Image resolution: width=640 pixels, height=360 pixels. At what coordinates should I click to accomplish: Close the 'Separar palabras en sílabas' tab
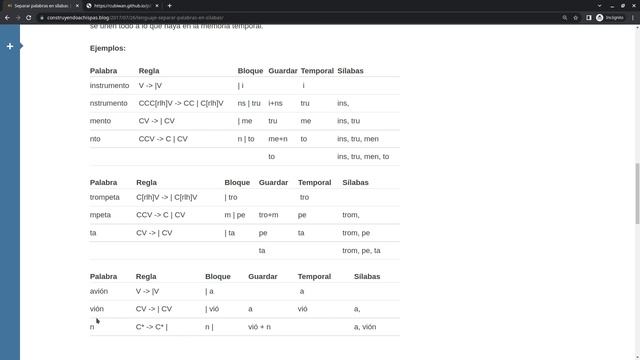point(77,6)
